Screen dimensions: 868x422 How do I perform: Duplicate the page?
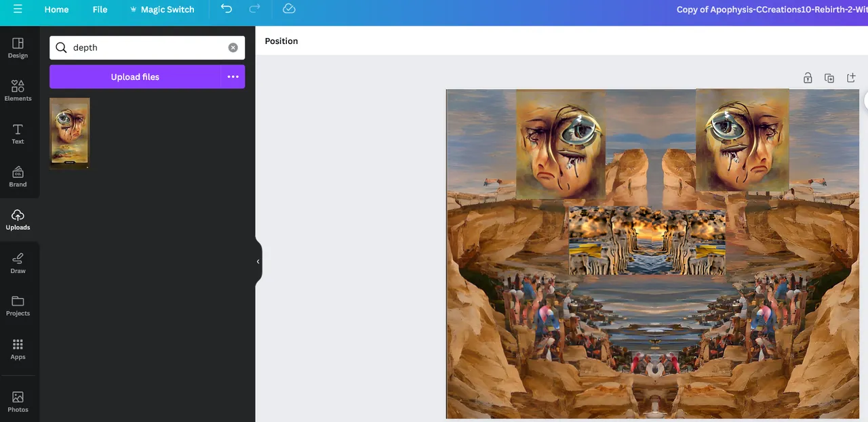(829, 78)
